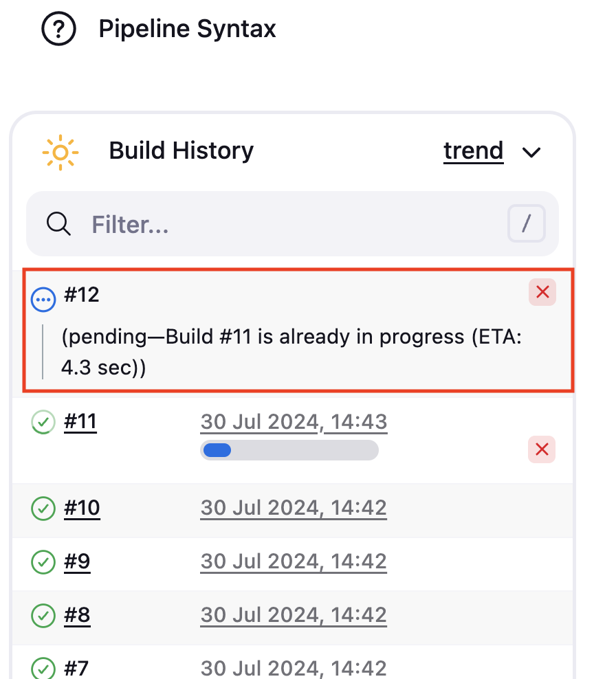Open build #11 link

pos(80,421)
